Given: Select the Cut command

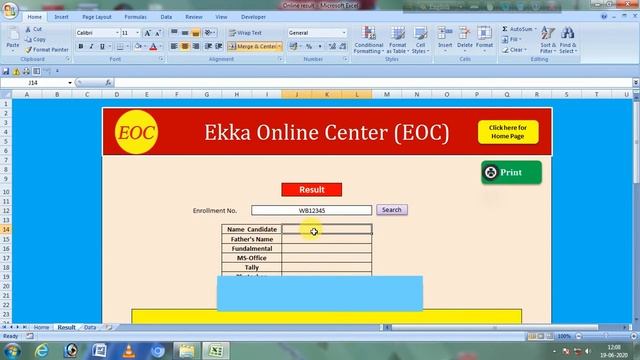Looking at the screenshot, I should [x=33, y=29].
